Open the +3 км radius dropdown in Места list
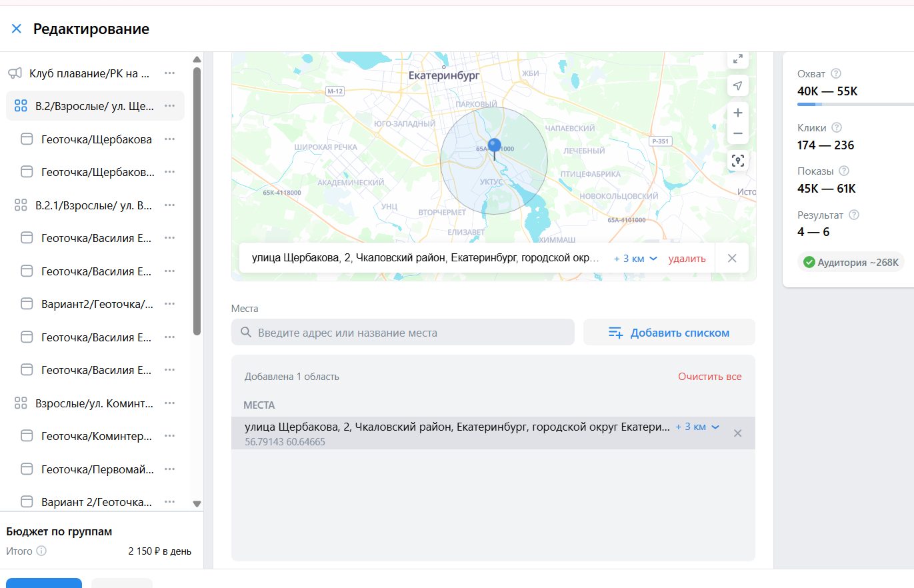Viewport: 914px width, 588px height. tap(697, 427)
